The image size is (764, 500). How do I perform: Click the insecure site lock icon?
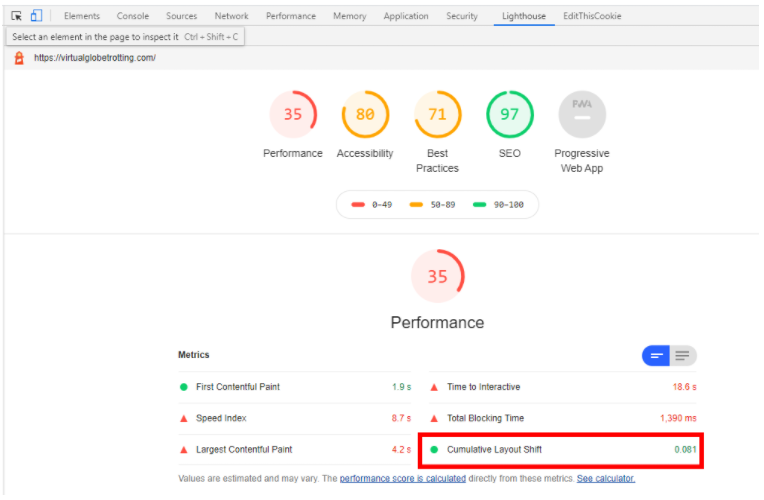[18, 58]
